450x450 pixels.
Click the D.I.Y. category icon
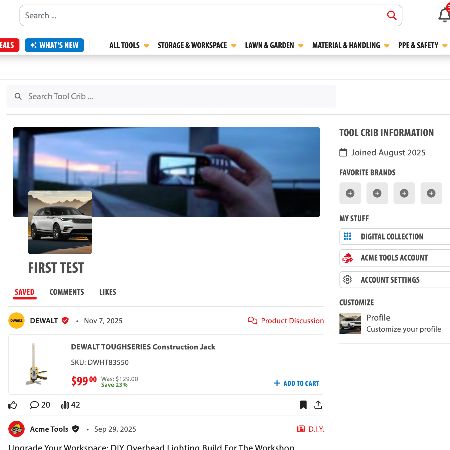click(x=301, y=429)
